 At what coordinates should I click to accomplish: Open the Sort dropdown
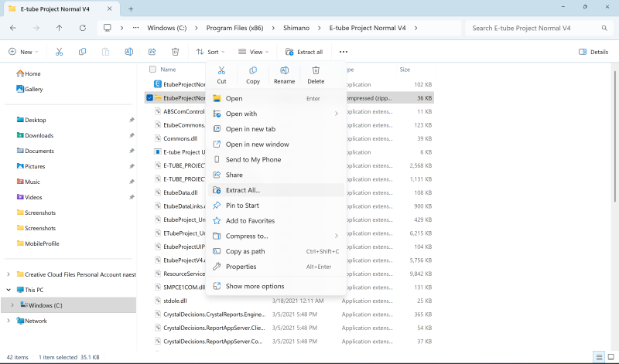[x=210, y=52]
